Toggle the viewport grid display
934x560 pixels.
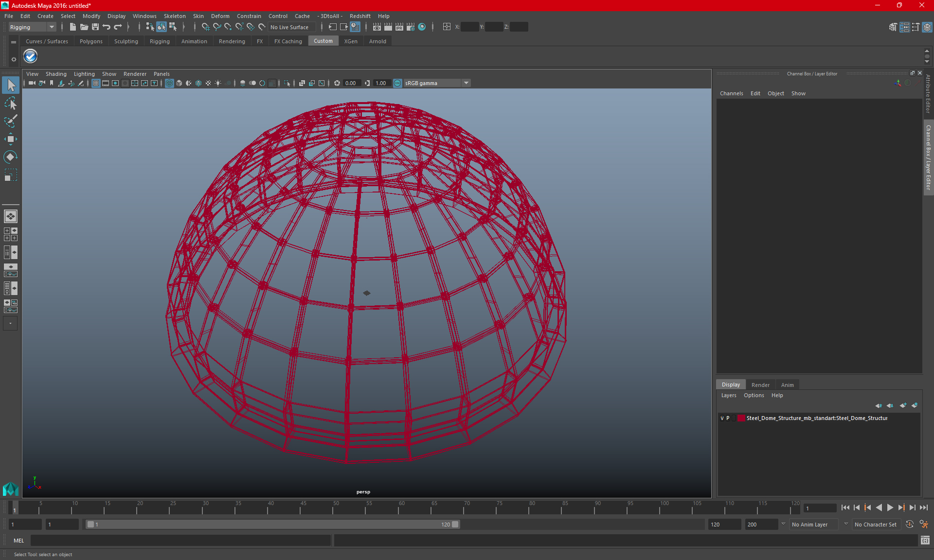(96, 83)
